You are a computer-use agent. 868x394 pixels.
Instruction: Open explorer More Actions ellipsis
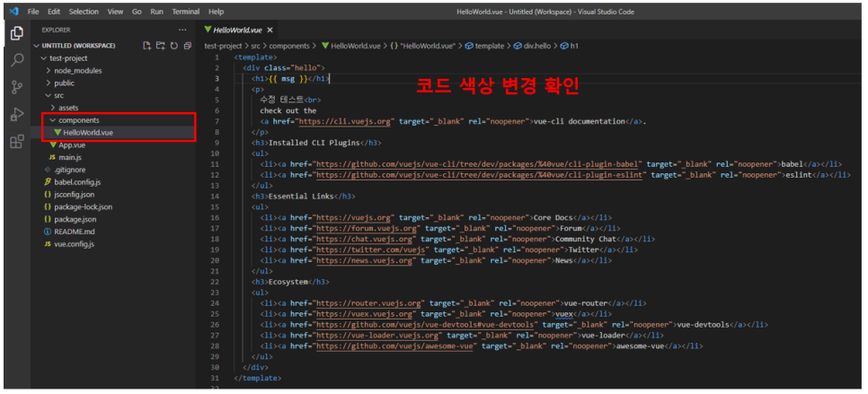coord(182,30)
